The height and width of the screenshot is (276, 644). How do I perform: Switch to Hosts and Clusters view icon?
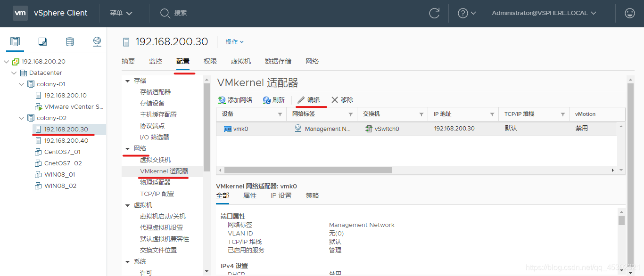tap(15, 41)
